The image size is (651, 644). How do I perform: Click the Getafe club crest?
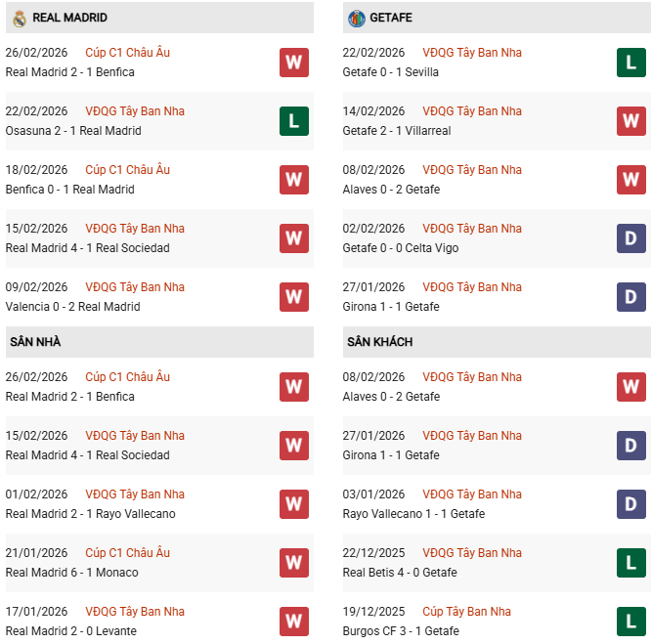click(356, 18)
